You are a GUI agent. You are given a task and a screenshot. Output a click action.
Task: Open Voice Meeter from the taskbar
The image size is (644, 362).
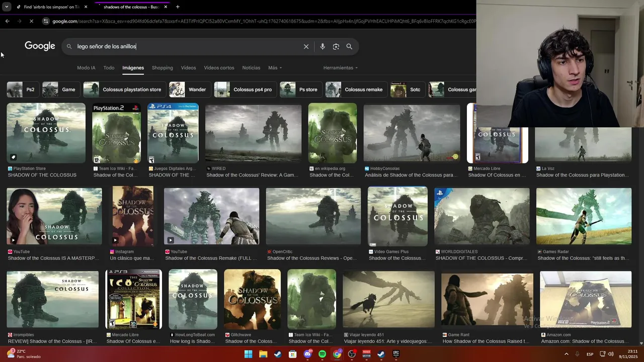[x=367, y=354]
